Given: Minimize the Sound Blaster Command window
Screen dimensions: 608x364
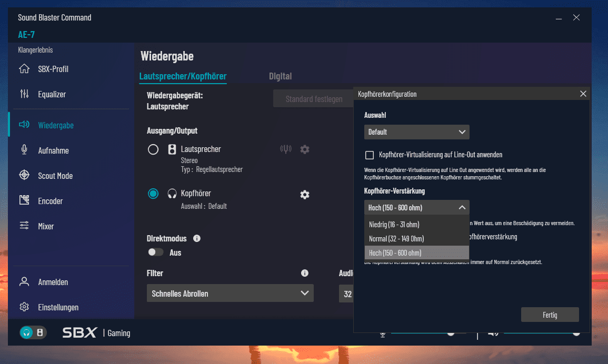Looking at the screenshot, I should (559, 18).
